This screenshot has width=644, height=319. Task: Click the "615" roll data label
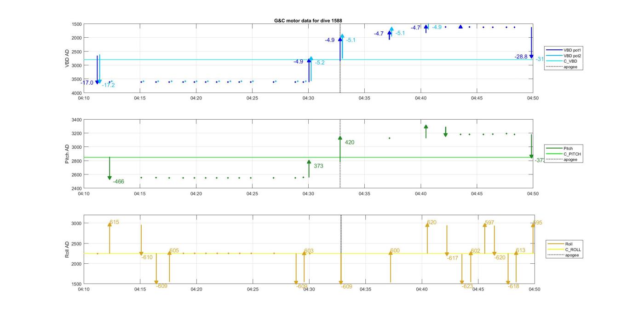(x=114, y=222)
